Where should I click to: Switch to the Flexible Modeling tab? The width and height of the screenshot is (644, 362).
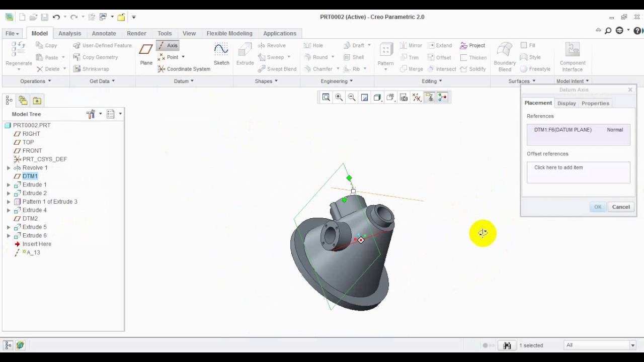pos(229,33)
